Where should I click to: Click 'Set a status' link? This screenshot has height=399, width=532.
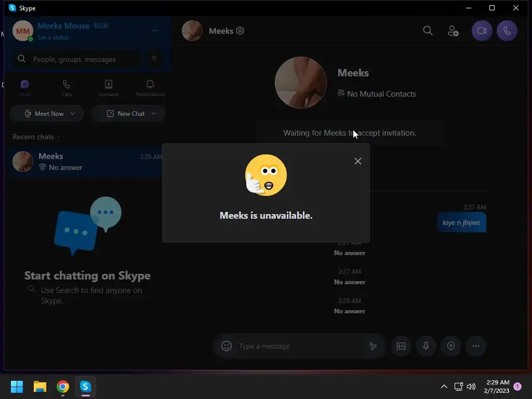coord(53,37)
